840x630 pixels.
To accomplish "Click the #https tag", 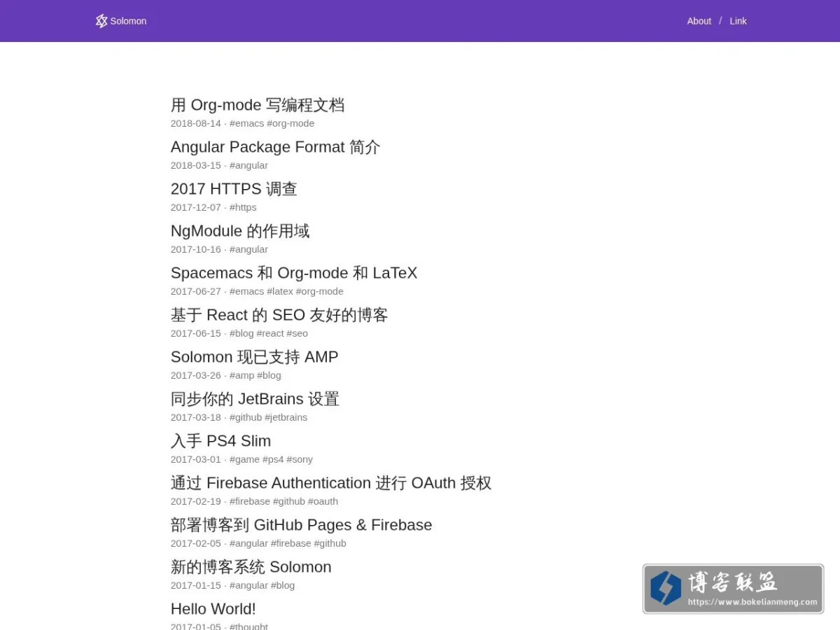I will [243, 207].
